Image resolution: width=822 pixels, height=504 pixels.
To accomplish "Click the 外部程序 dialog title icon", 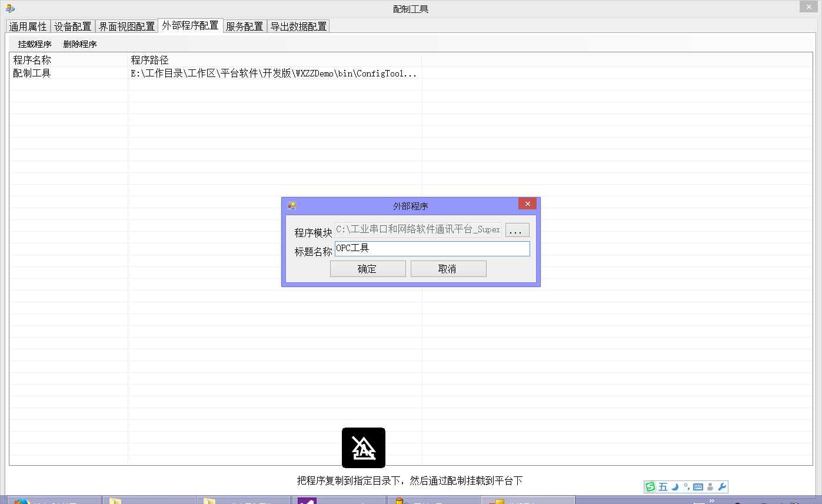I will (291, 206).
